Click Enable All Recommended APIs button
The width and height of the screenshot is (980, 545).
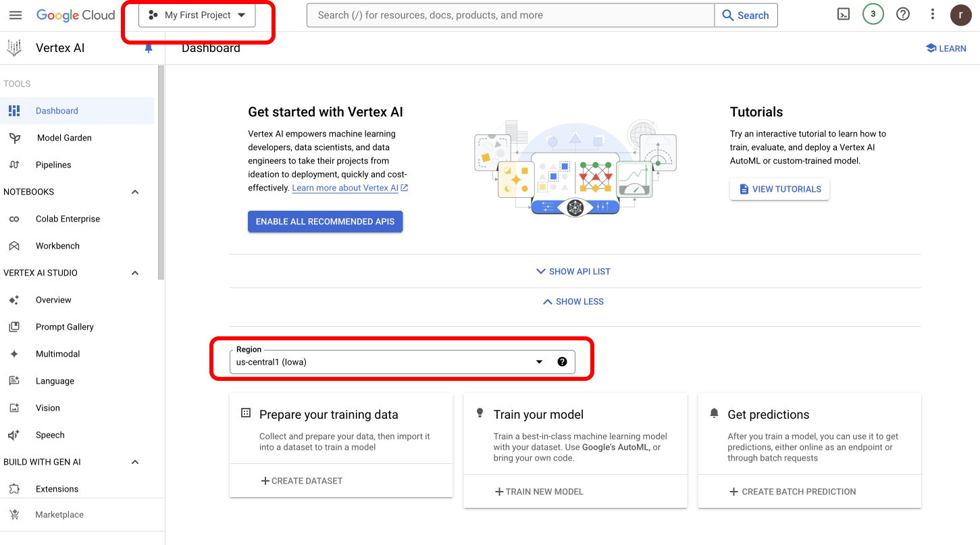pyautogui.click(x=326, y=222)
